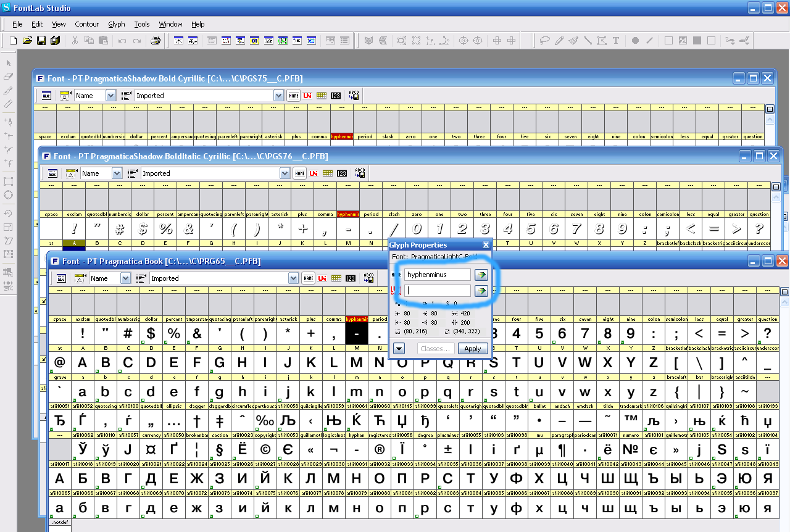
Task: Click the gem button beside empty Unicode field
Action: pos(481,291)
